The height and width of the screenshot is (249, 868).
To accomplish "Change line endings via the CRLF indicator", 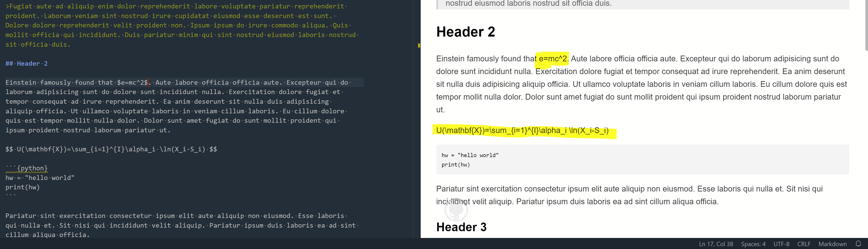I will [804, 244].
